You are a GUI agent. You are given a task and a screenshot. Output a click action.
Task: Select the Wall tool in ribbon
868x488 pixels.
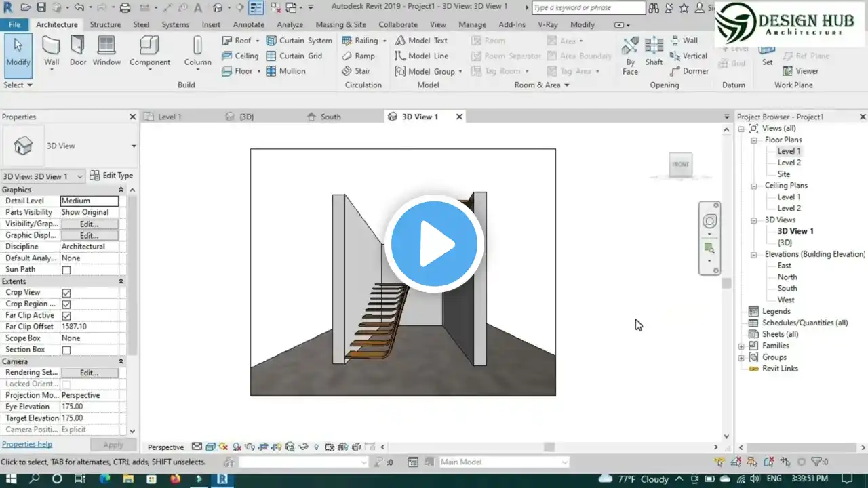click(x=52, y=51)
